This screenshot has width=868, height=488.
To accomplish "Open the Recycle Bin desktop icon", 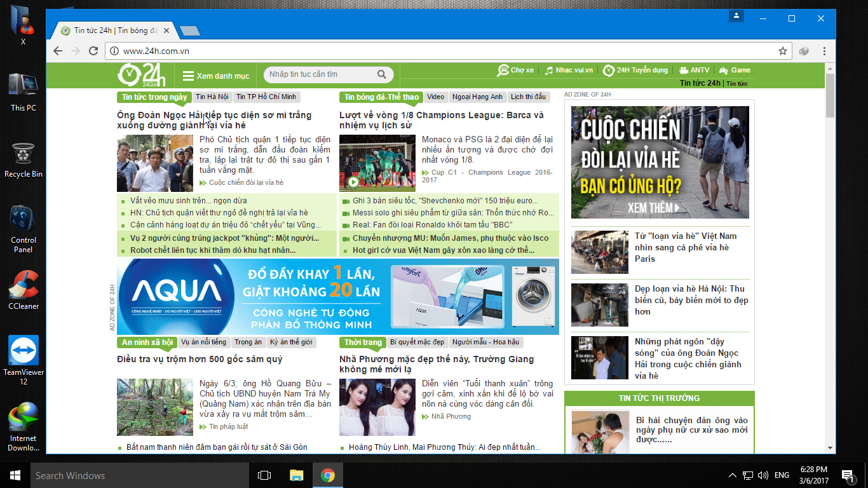I will 24,160.
